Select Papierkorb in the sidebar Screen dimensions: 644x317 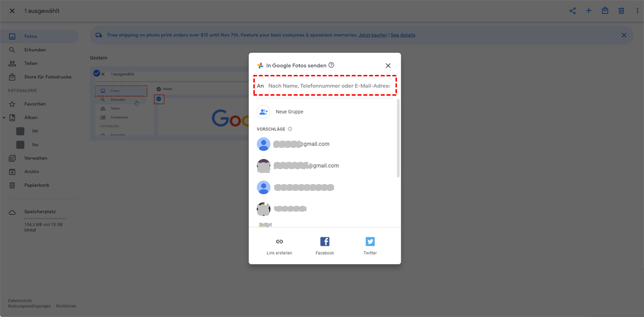pos(37,185)
